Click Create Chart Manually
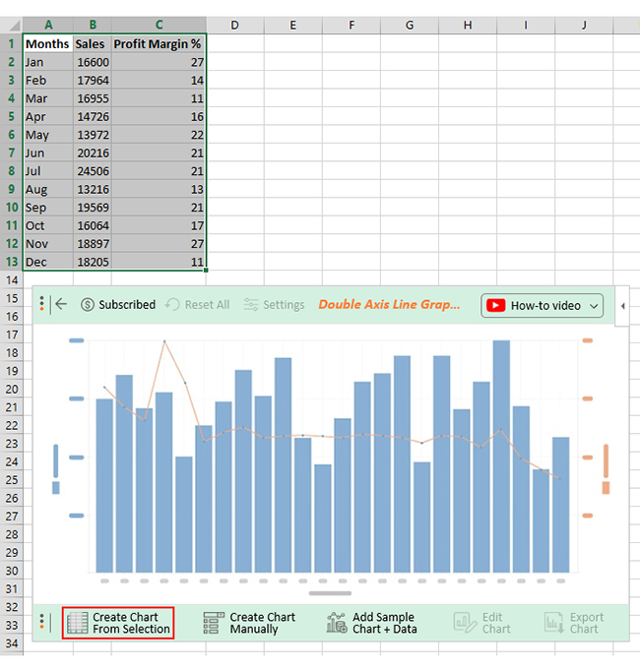Viewport: 640px width, 672px height. [250, 623]
